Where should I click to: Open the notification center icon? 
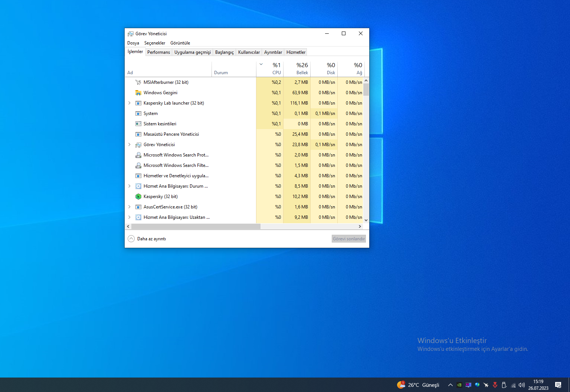tap(558, 385)
